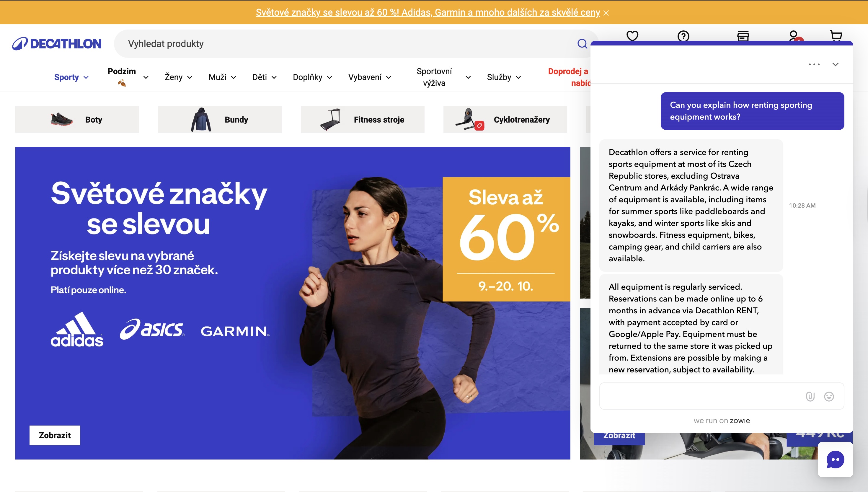
Task: Open the Služby menu
Action: [504, 77]
